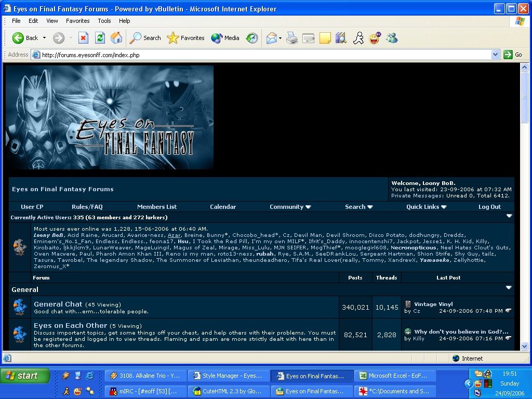Go to last post arrow by Killy

[x=508, y=338]
